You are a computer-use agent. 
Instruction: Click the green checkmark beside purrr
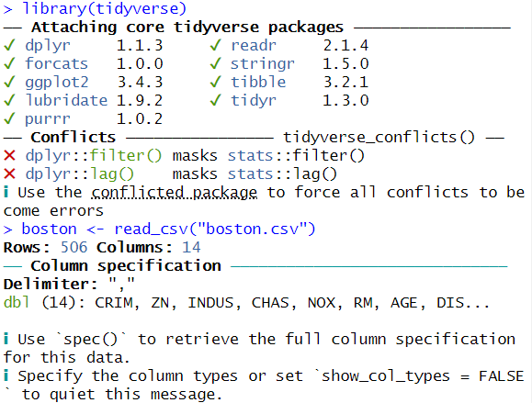pos(9,118)
